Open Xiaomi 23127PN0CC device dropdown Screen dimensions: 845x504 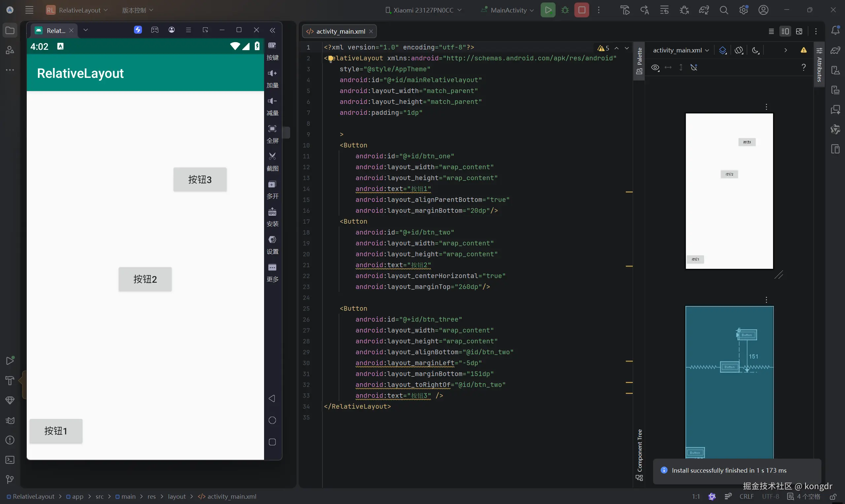(423, 10)
